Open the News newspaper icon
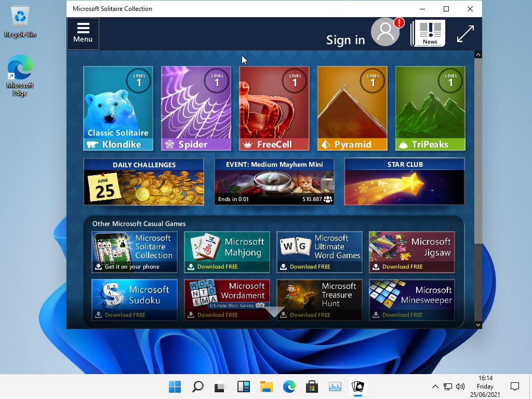Screen dimensions: 532x399 click(429, 33)
